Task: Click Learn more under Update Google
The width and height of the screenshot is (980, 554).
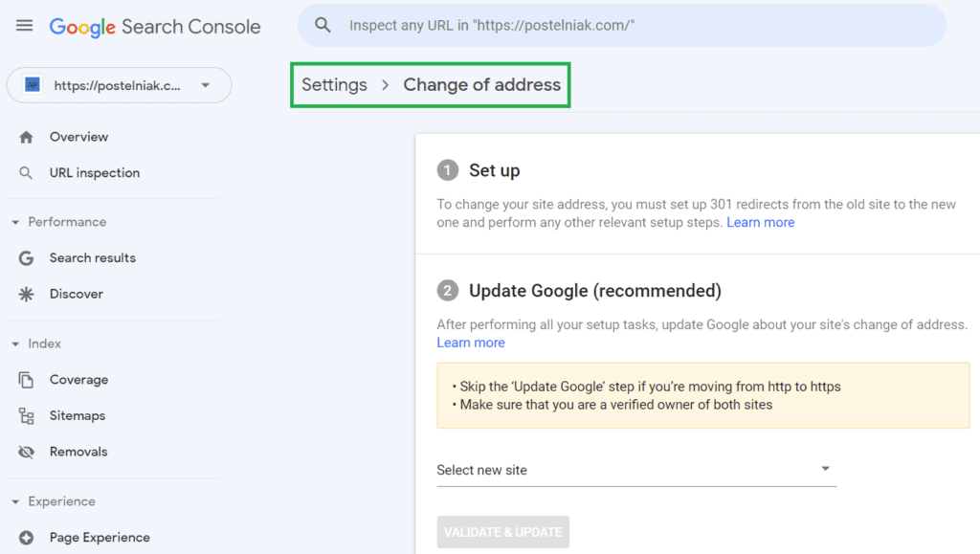Action: [471, 343]
